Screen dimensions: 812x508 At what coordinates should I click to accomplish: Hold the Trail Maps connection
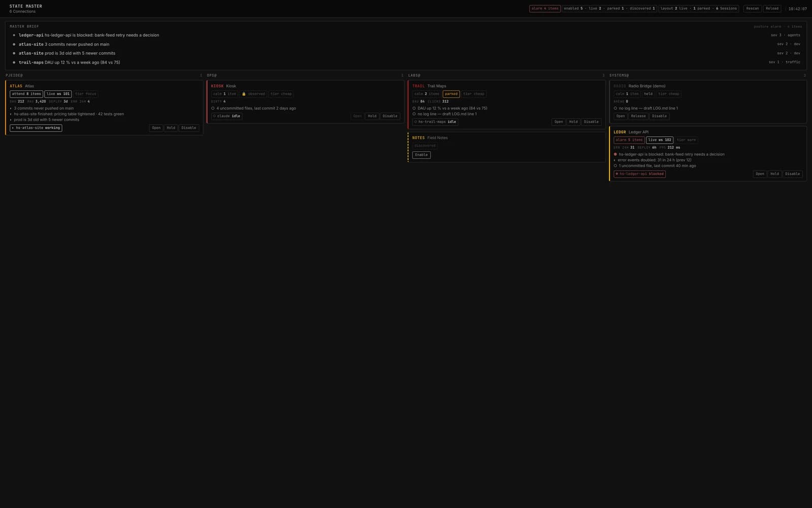(573, 122)
